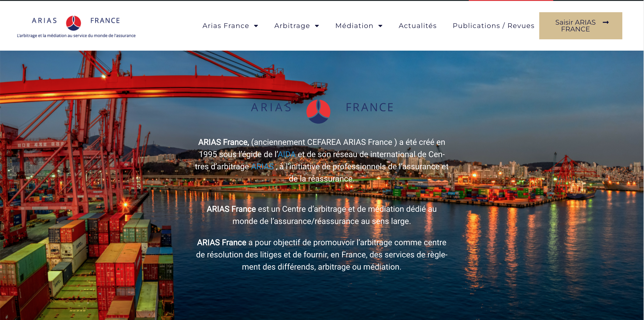Click the ARIAS France header logo emblem
Screen dimensions: 644x320
(x=73, y=23)
